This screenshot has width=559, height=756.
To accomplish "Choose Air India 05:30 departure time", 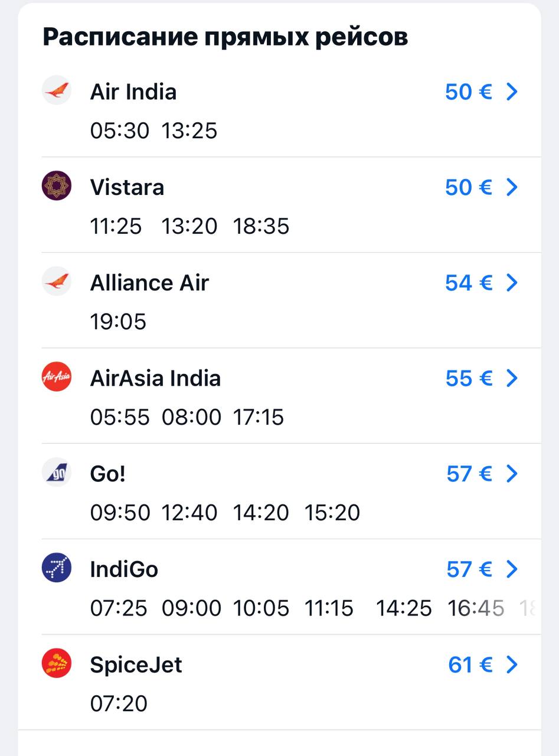I will tap(120, 131).
